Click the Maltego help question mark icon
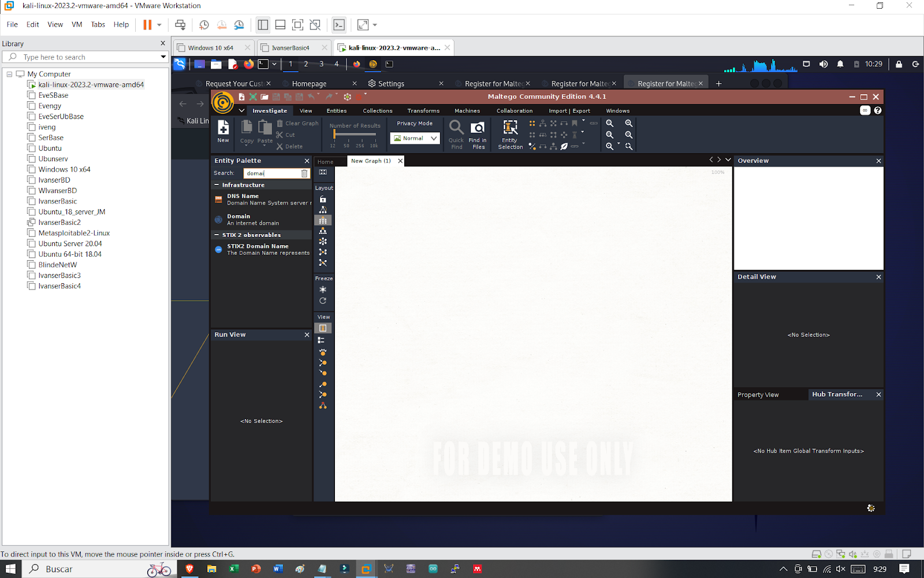This screenshot has width=924, height=578. (x=878, y=110)
